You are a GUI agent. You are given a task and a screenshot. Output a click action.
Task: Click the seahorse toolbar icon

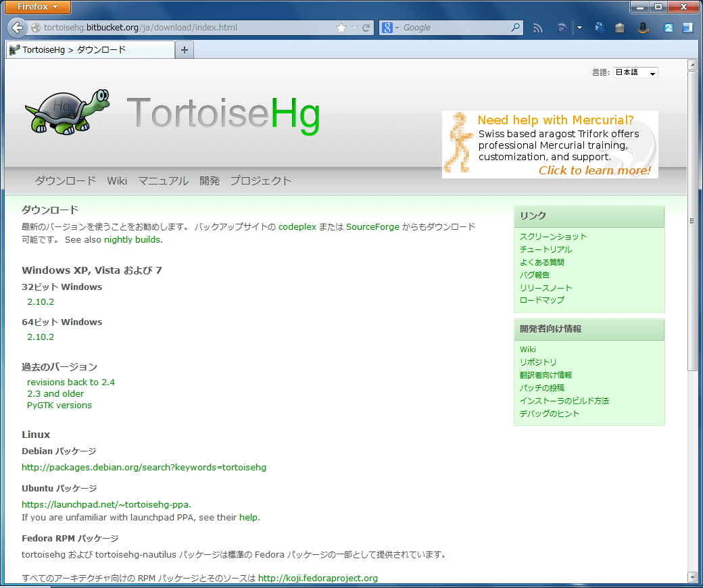(x=600, y=28)
